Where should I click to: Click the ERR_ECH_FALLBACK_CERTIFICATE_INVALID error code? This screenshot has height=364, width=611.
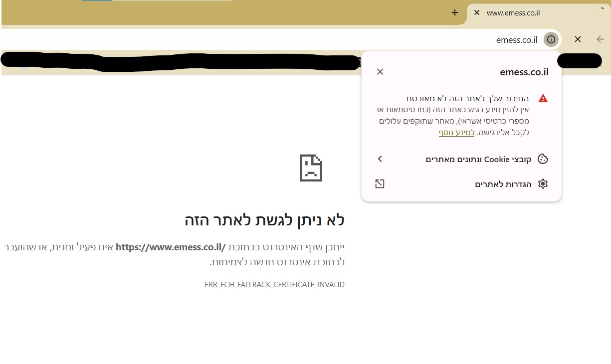(274, 284)
